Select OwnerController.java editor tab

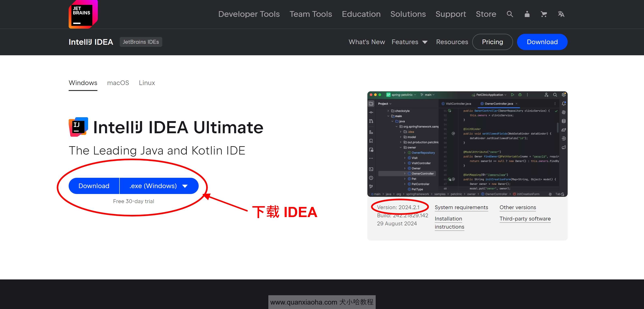[499, 103]
